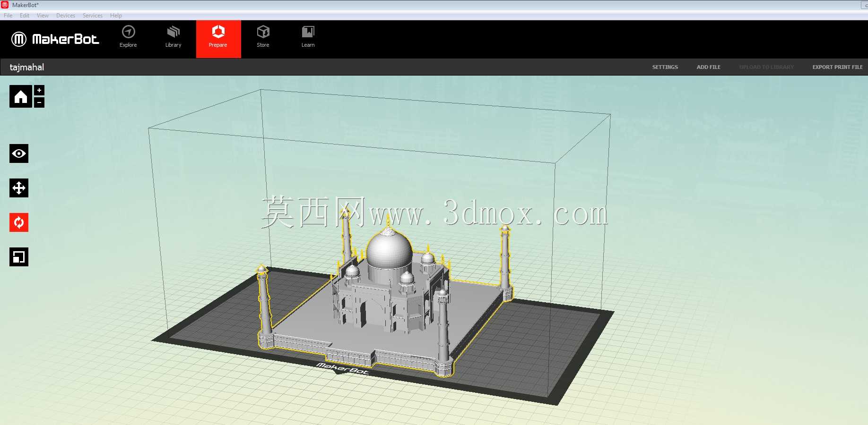Select the Look (eye) view tool
This screenshot has width=868, height=425.
19,153
